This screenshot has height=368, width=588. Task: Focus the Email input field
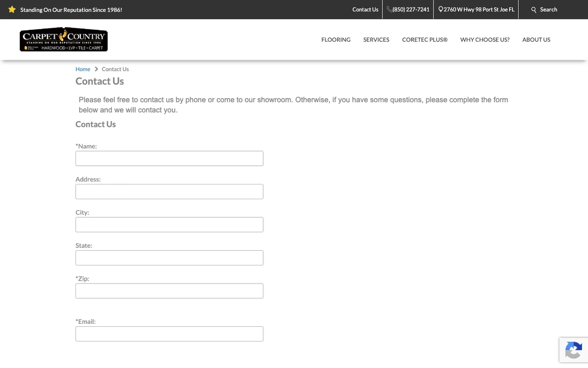pyautogui.click(x=169, y=334)
